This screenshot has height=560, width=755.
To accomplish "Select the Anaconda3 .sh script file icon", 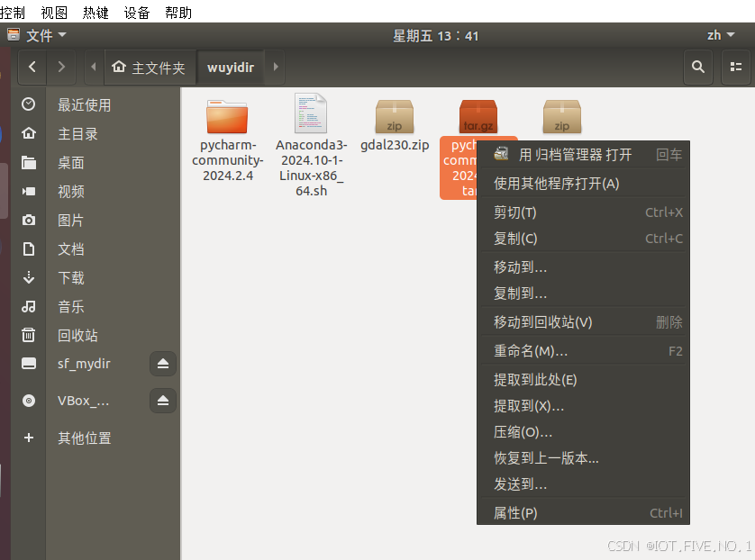I will 311,113.
